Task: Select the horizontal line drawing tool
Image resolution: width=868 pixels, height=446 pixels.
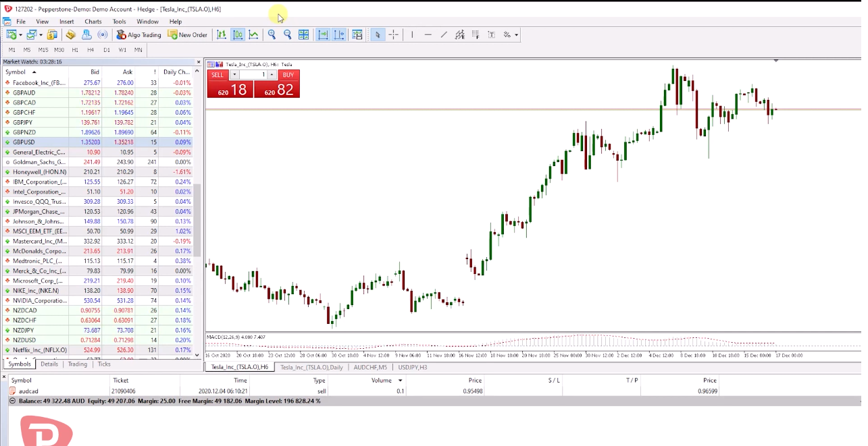Action: (428, 34)
